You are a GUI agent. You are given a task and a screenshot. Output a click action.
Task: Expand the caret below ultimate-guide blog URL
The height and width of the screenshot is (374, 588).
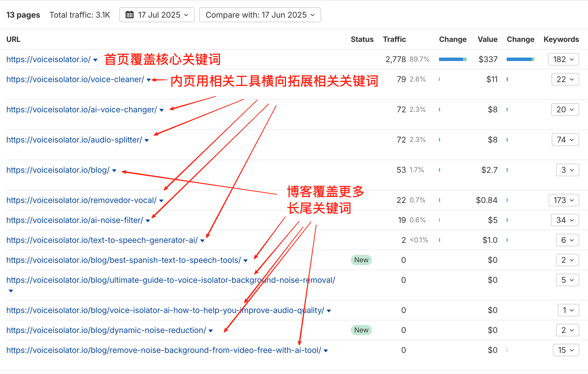[11, 291]
